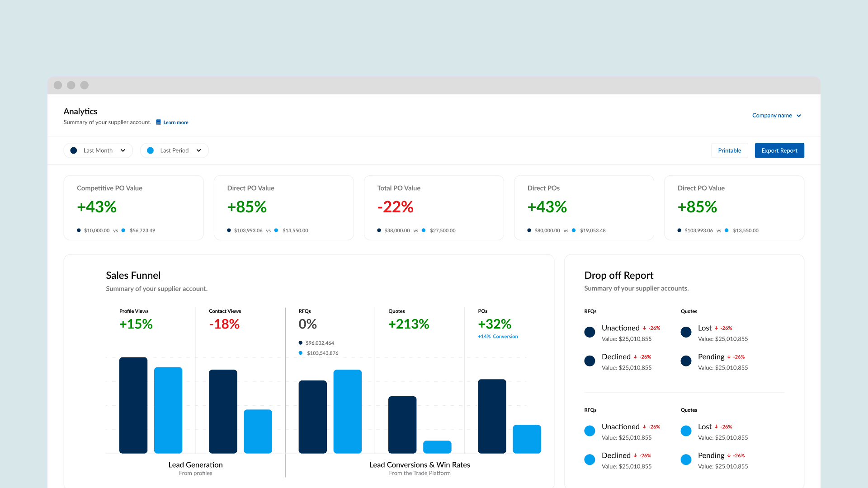Click the +213% Quotes percentage

[x=409, y=324]
